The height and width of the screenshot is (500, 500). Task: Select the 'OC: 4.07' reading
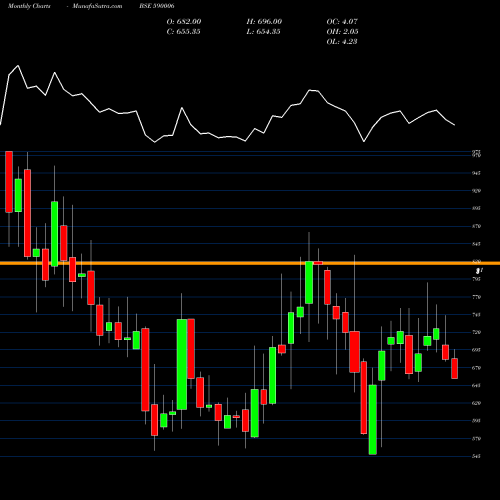point(342,21)
